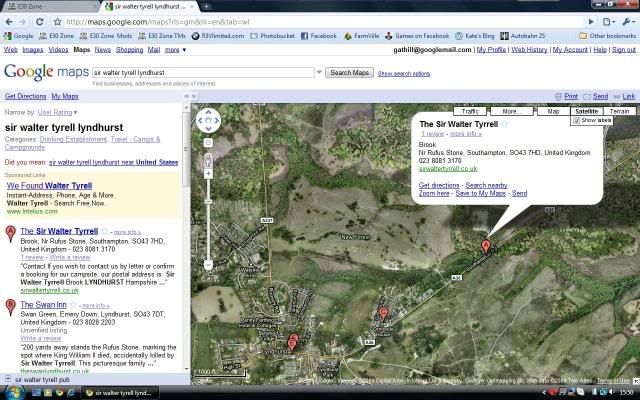Switch to the Terrain map view
The image size is (640, 400).
coord(619,111)
